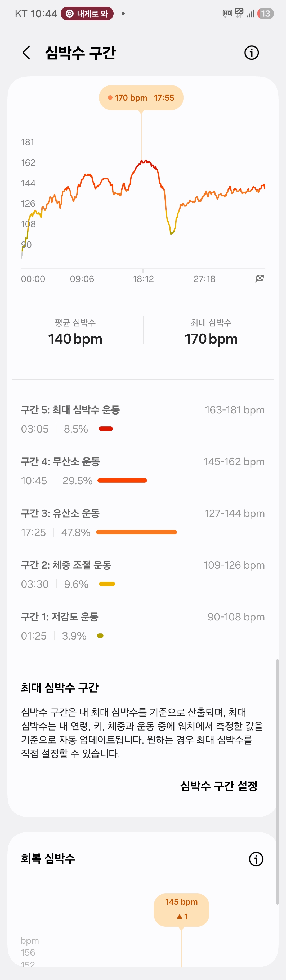Tap the 5G signal status icon
The height and width of the screenshot is (980, 286).
(x=239, y=13)
